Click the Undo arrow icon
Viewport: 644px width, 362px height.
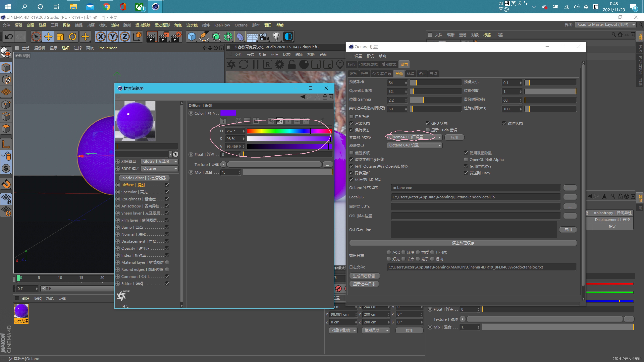point(9,37)
